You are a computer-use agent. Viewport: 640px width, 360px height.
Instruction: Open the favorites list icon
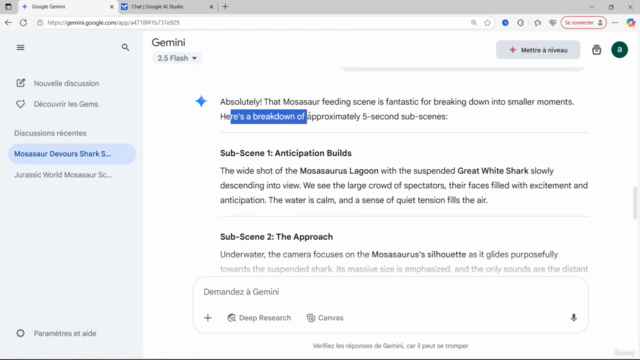pos(537,23)
